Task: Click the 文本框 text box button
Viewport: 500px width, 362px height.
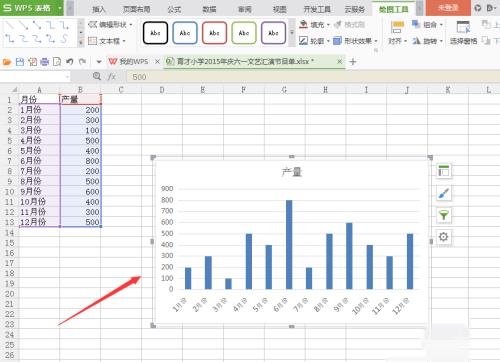Action: [107, 41]
